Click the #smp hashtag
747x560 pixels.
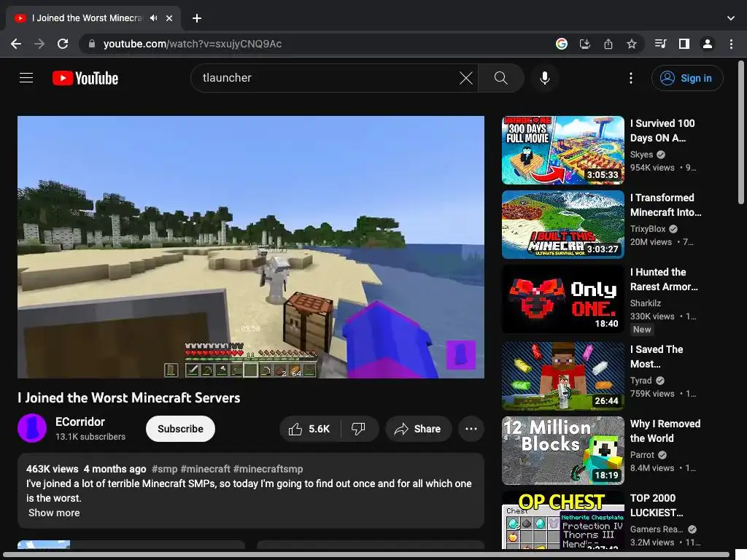[x=164, y=469]
